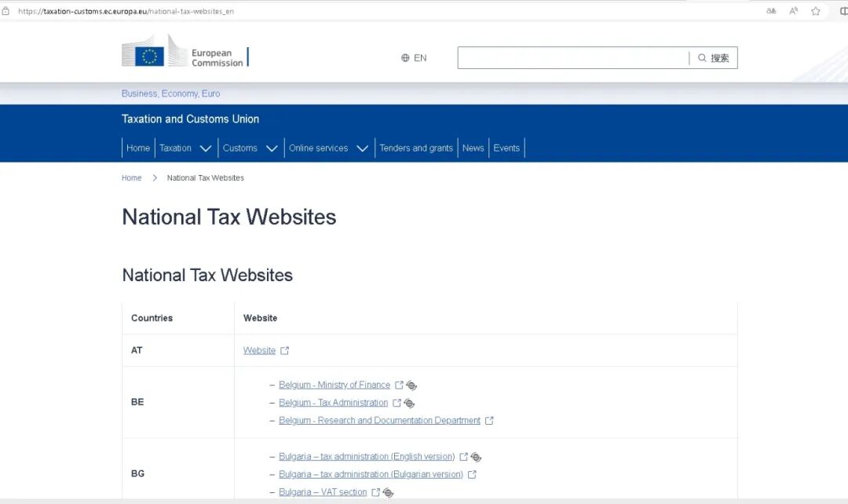848x504 pixels.
Task: Click the browser translate icon
Action: pos(771,11)
